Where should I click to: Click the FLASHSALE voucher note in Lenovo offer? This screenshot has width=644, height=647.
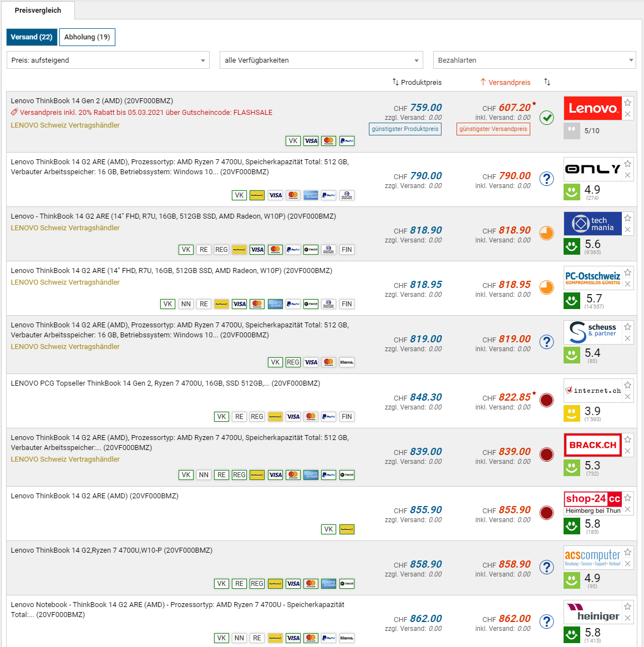coord(141,113)
